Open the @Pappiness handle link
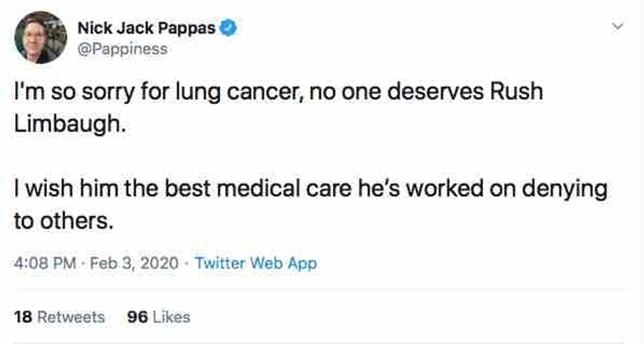Screen dimensions: 644x344 122,49
